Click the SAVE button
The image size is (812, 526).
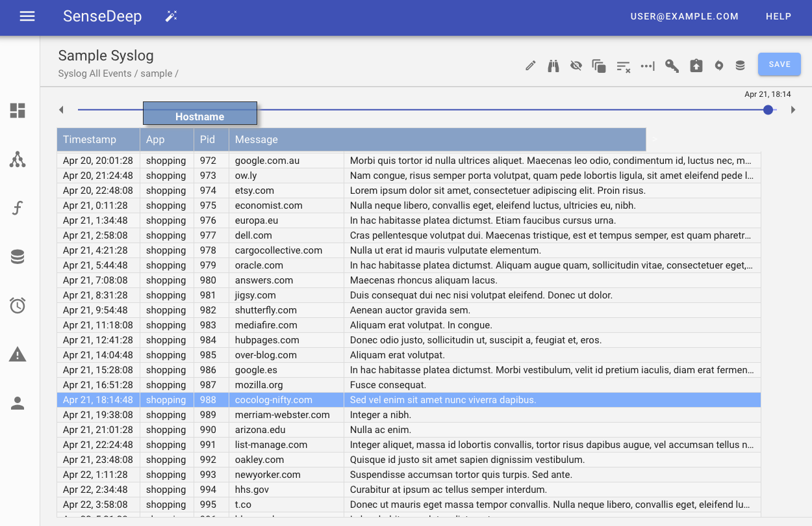780,64
